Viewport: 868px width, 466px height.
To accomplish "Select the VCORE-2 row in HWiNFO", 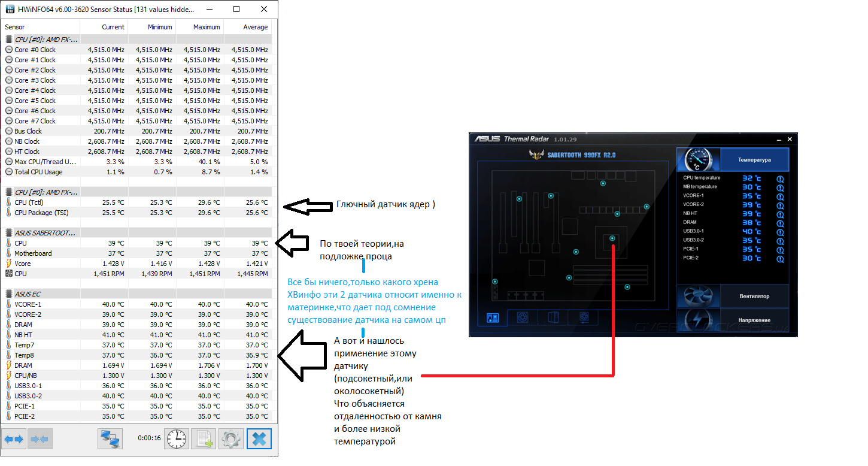I will tap(137, 314).
